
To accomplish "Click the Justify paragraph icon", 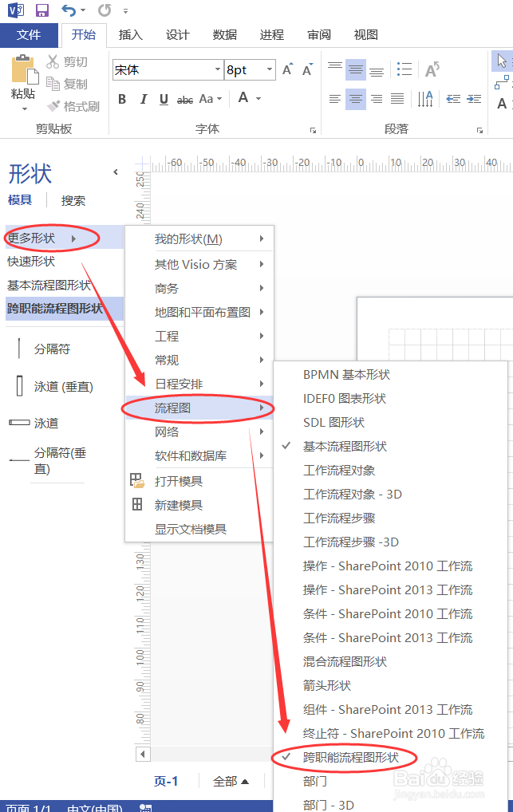I will [397, 98].
